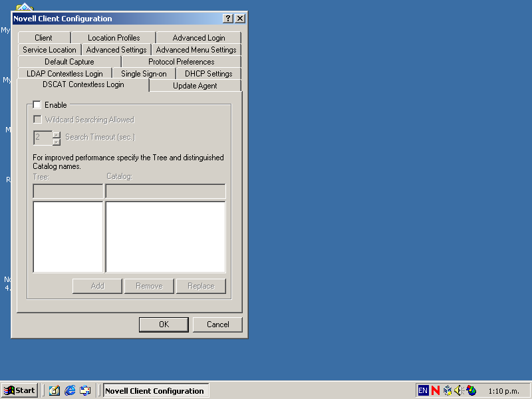Click the Add button
Image resolution: width=532 pixels, height=399 pixels.
coord(97,286)
